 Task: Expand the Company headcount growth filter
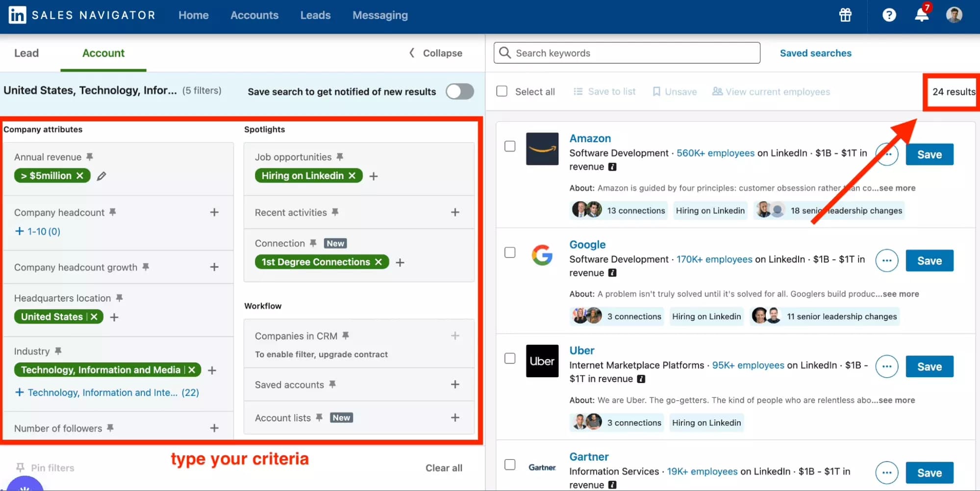tap(214, 267)
